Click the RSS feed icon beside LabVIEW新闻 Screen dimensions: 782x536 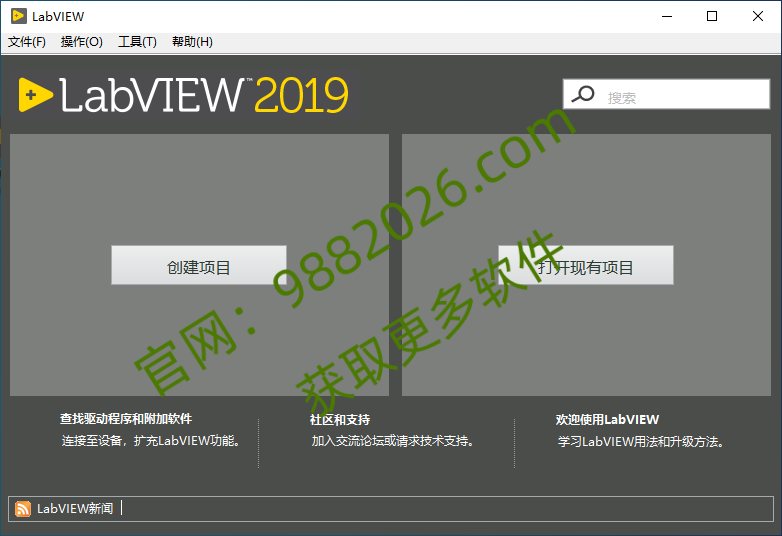[x=23, y=509]
